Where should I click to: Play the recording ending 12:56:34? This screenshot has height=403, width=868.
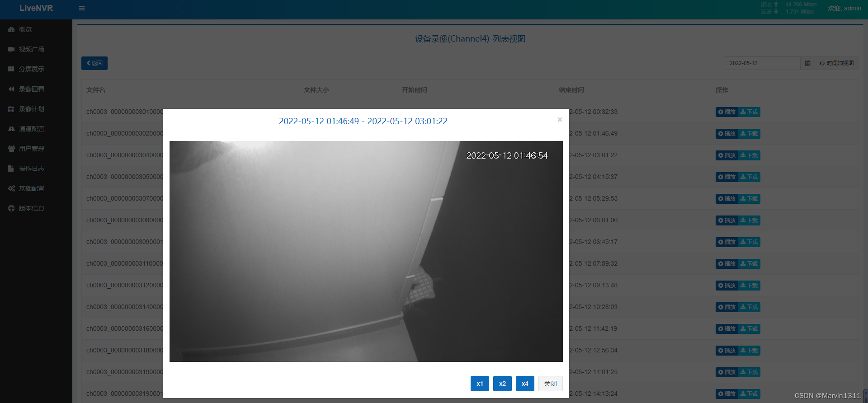(x=726, y=351)
